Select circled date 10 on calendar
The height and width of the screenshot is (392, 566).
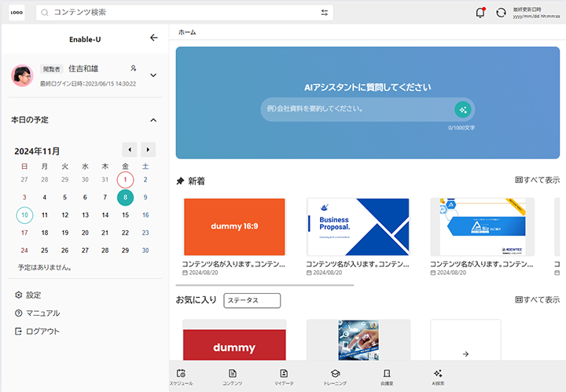click(24, 215)
